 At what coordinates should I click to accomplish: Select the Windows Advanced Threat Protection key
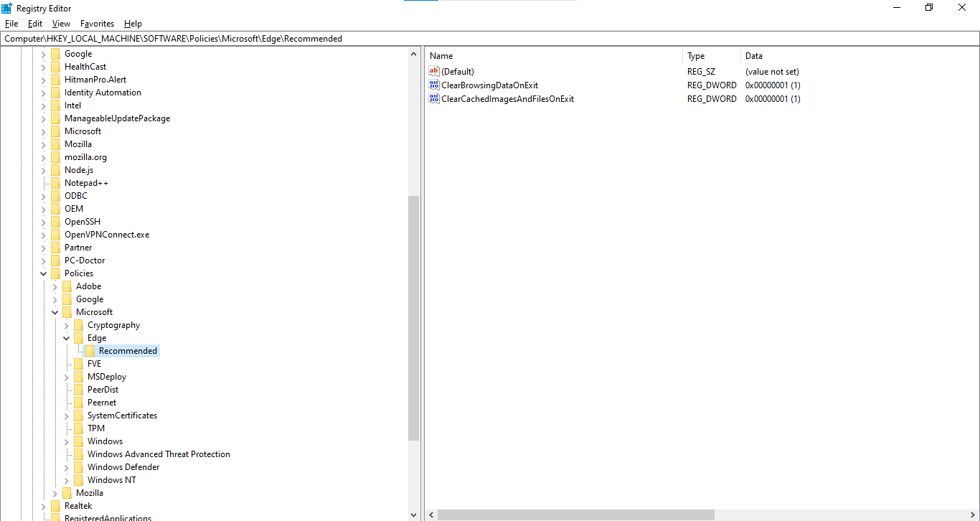click(159, 454)
